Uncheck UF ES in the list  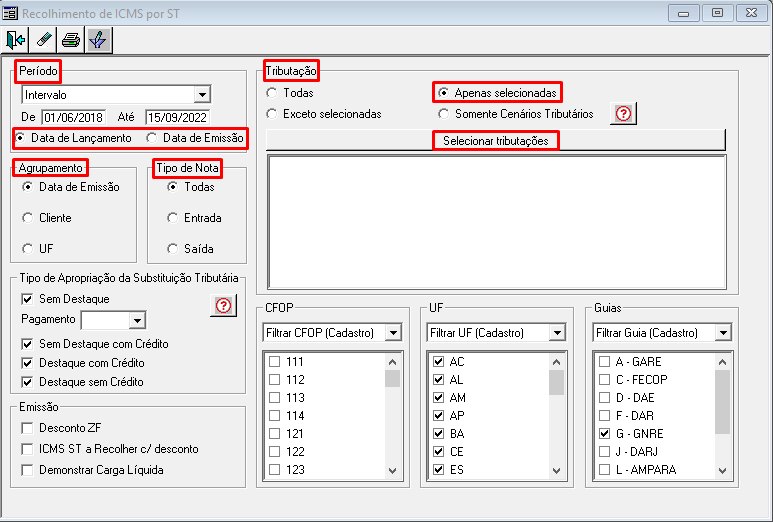[x=438, y=470]
